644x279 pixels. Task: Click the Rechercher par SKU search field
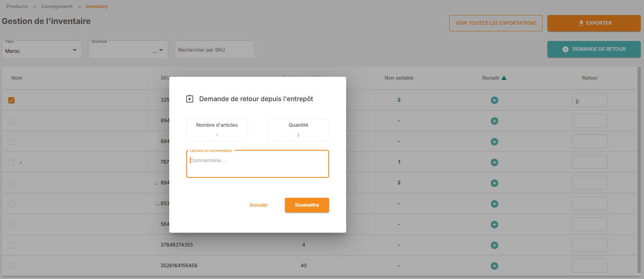coord(214,50)
